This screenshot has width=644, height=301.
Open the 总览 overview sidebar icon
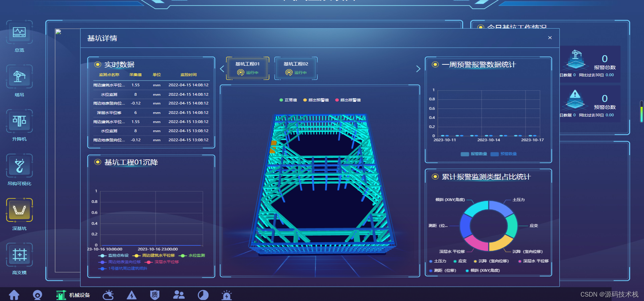click(x=19, y=32)
